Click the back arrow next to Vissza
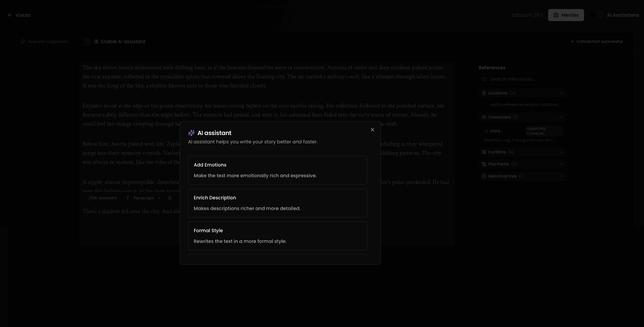 pyautogui.click(x=9, y=15)
